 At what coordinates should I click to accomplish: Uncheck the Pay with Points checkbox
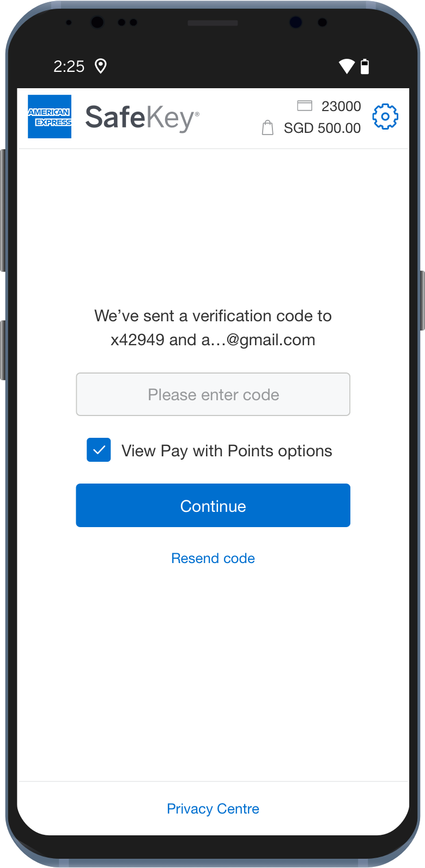99,450
